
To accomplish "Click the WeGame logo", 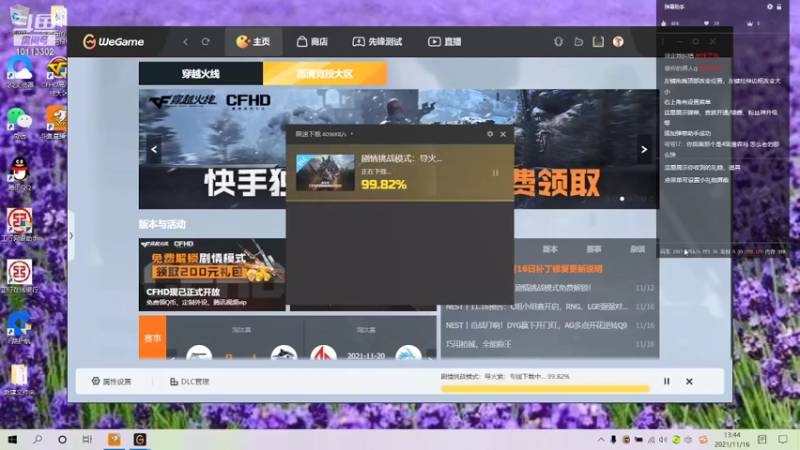I will 113,41.
